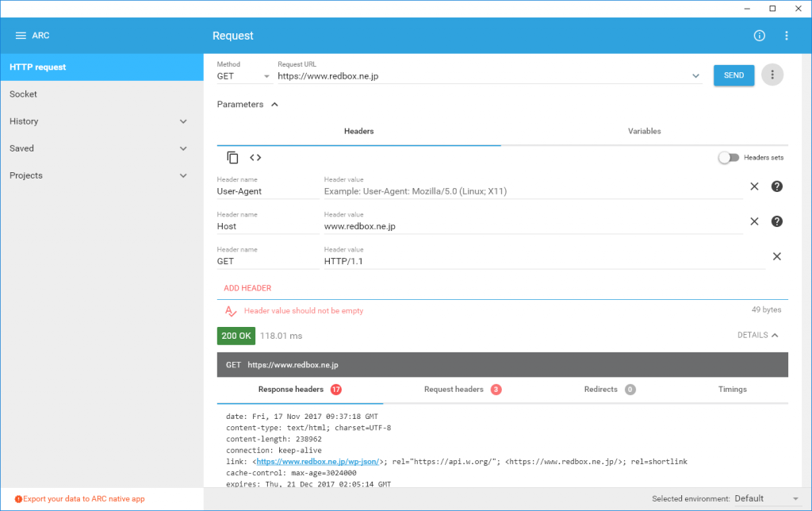Screen dimensions: 812x511
Task: Open the top-right three-dot app menu
Action: (x=787, y=36)
